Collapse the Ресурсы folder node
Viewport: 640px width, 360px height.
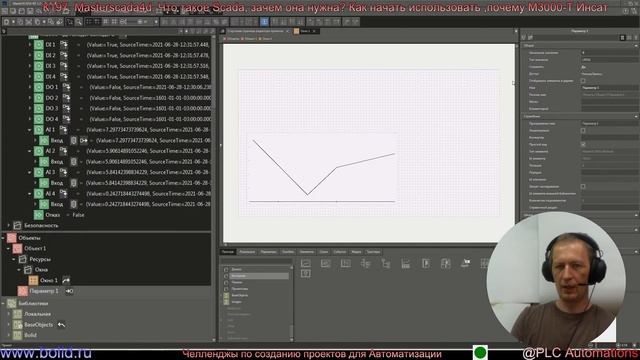(x=14, y=259)
